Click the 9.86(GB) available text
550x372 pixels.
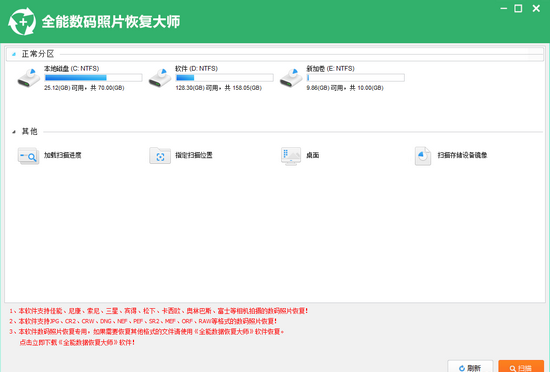(345, 88)
